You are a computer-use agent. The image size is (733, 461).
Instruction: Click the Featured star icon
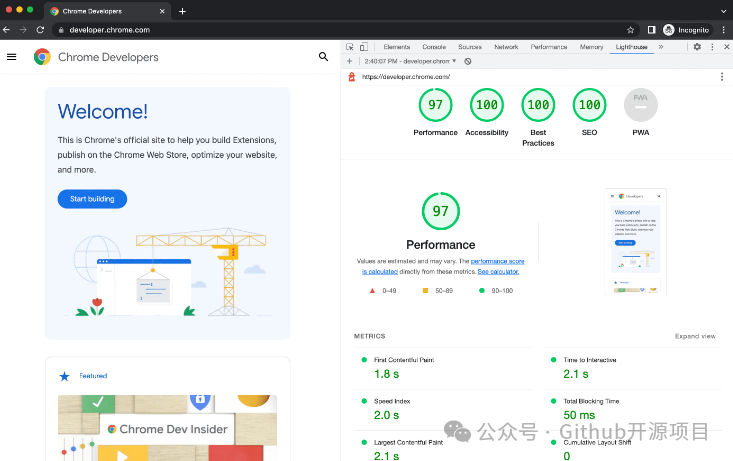tap(65, 376)
